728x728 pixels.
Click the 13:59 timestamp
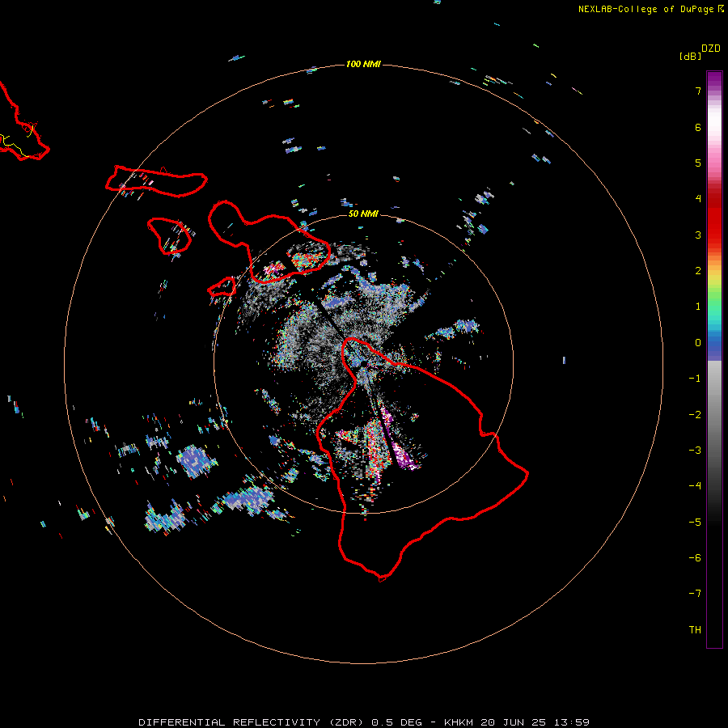tap(572, 722)
